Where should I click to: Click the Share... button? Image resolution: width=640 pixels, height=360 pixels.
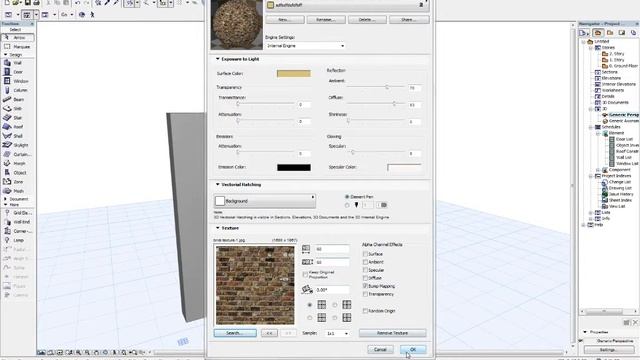[409, 20]
